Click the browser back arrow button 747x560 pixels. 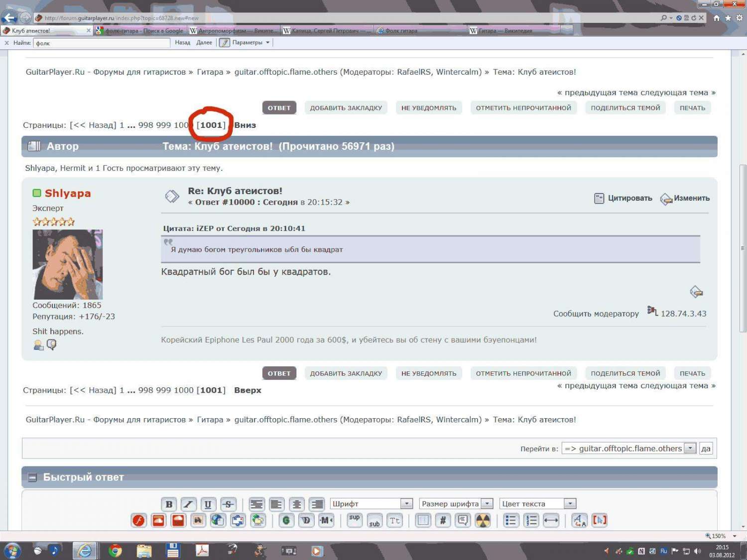(x=9, y=18)
